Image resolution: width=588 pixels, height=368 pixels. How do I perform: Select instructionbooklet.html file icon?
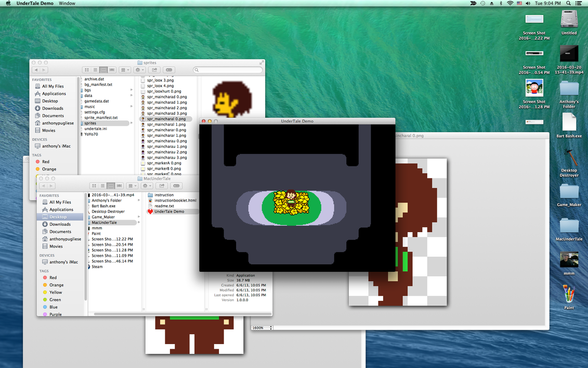tap(150, 200)
